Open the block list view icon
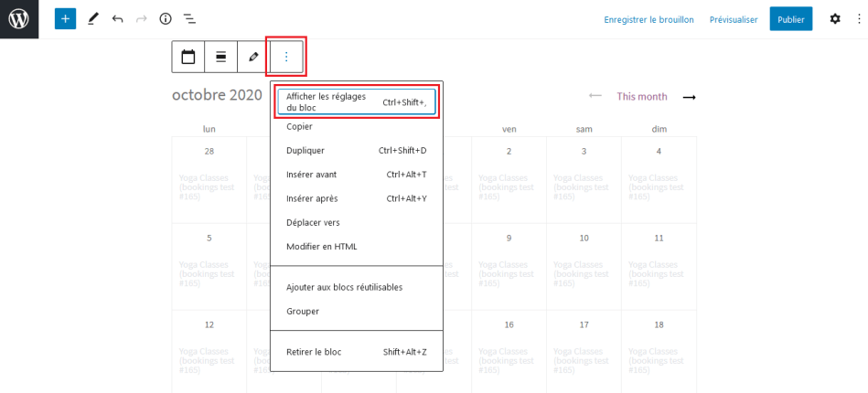This screenshot has width=868, height=393. [x=190, y=19]
